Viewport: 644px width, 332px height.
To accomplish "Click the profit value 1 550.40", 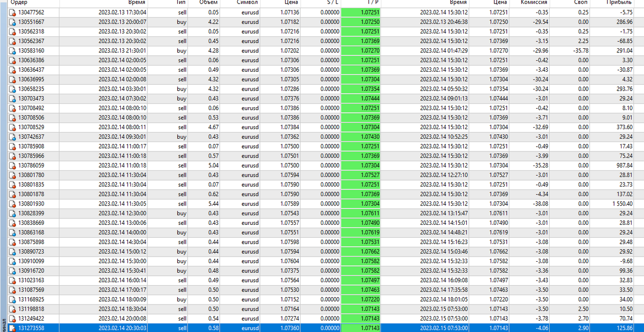I will click(x=622, y=204).
